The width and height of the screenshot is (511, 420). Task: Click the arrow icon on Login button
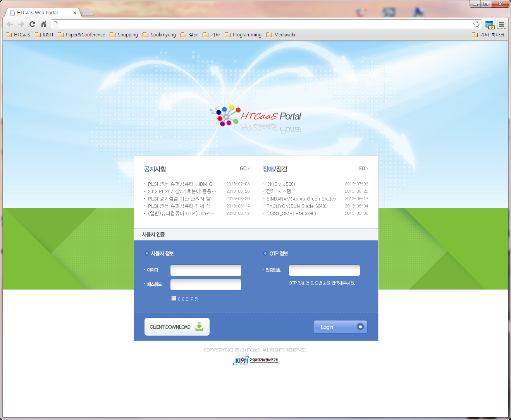click(360, 327)
